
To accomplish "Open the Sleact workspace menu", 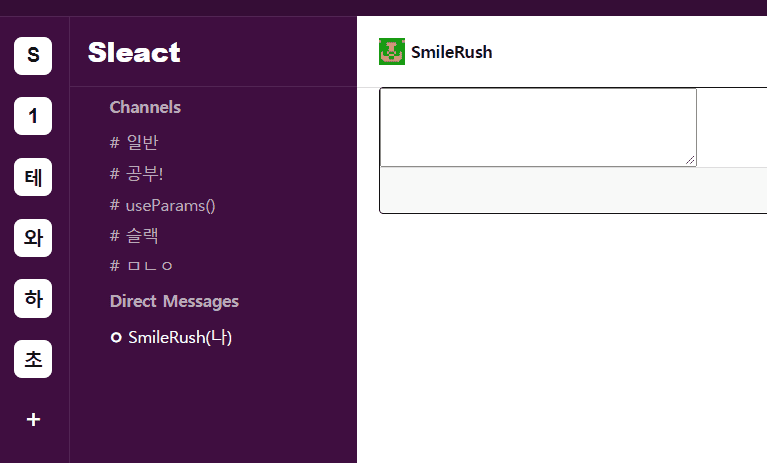I will (134, 52).
